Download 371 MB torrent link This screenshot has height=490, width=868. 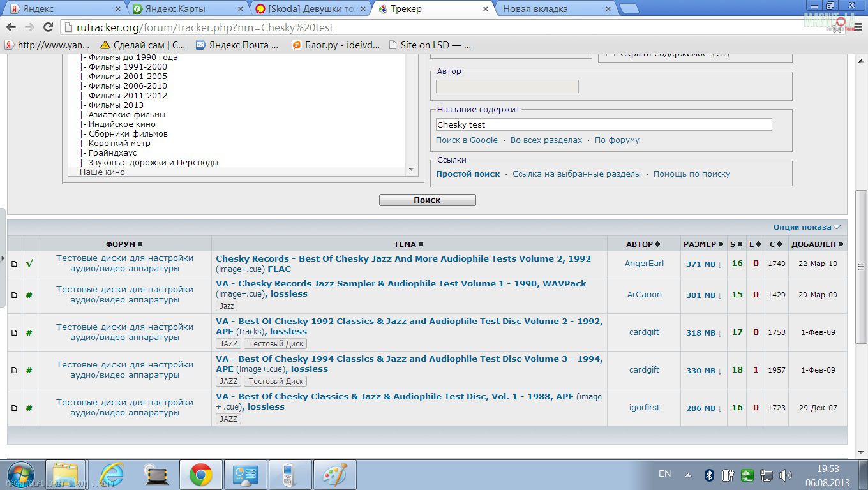[703, 264]
